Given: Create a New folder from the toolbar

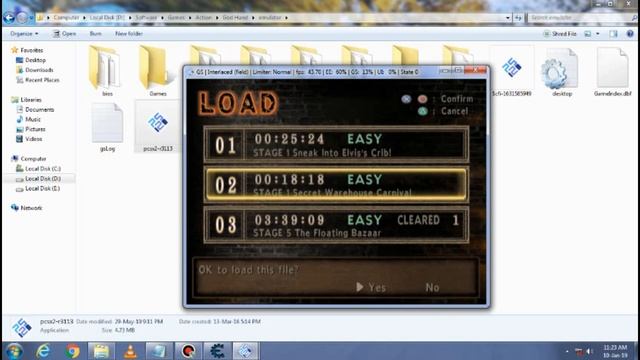Looking at the screenshot, I should pos(129,34).
